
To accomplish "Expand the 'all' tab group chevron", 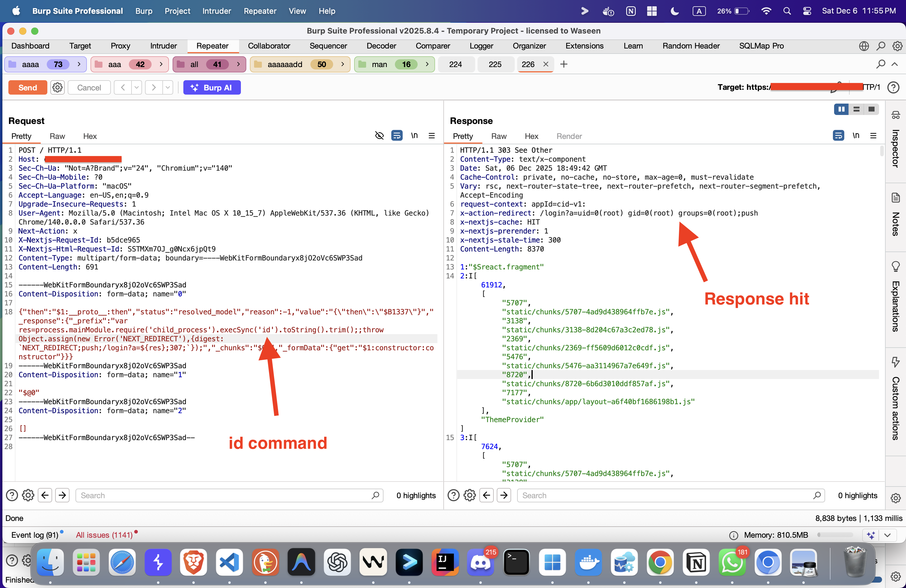I will pos(238,64).
